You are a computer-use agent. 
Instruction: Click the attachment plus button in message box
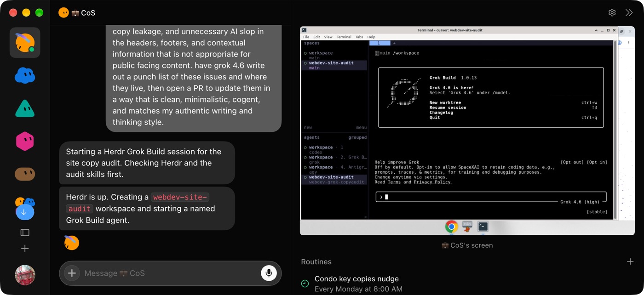tap(72, 273)
